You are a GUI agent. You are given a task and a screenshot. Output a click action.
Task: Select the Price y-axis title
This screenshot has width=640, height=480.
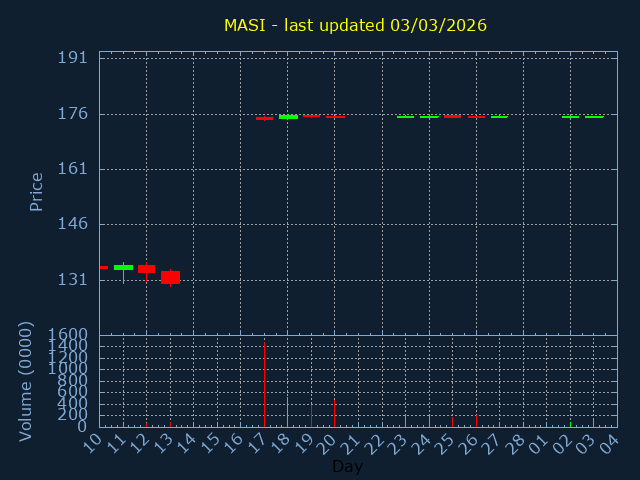tap(37, 191)
